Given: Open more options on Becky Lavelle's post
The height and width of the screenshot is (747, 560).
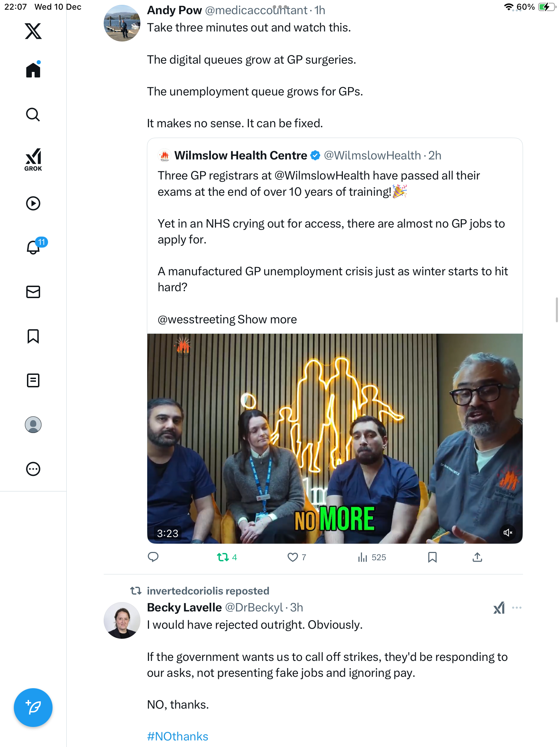Looking at the screenshot, I should (x=517, y=608).
